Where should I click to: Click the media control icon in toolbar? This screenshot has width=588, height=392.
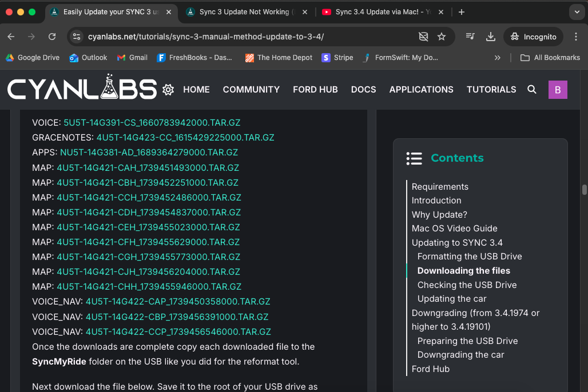470,37
